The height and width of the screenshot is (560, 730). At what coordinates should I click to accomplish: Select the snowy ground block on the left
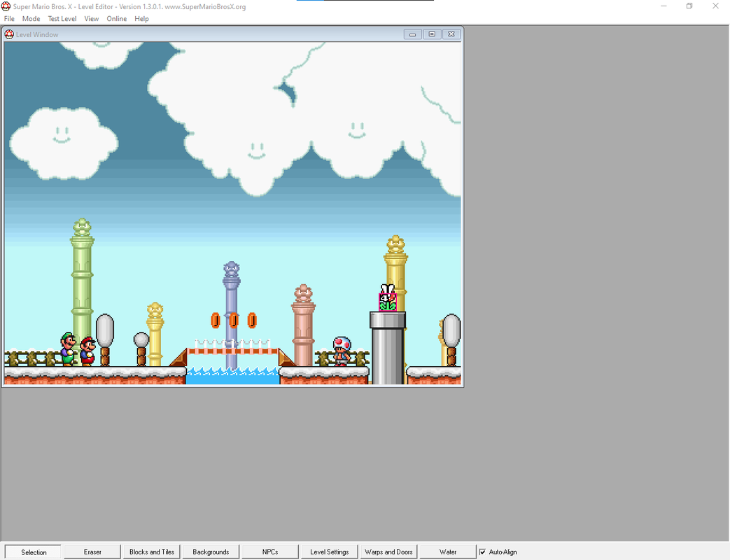pyautogui.click(x=95, y=375)
